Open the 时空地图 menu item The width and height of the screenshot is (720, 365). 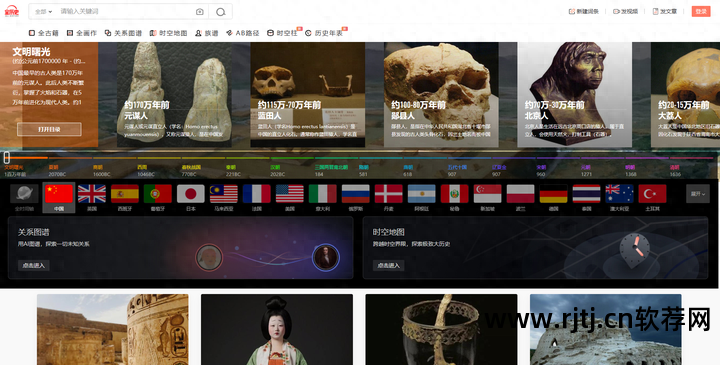click(x=169, y=33)
